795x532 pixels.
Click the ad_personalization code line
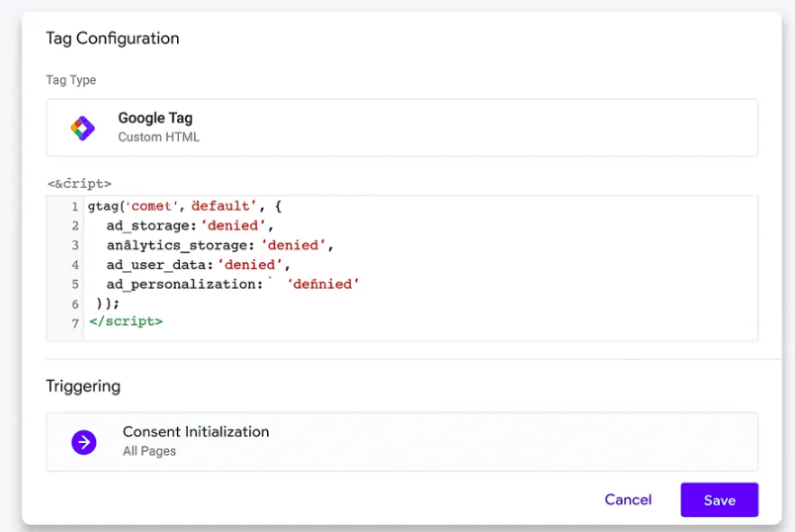click(232, 284)
